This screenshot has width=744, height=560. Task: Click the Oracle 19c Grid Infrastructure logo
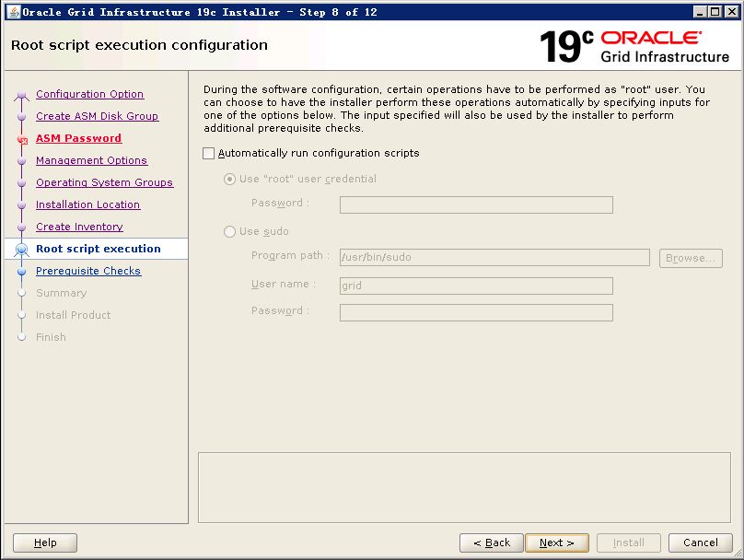[634, 46]
